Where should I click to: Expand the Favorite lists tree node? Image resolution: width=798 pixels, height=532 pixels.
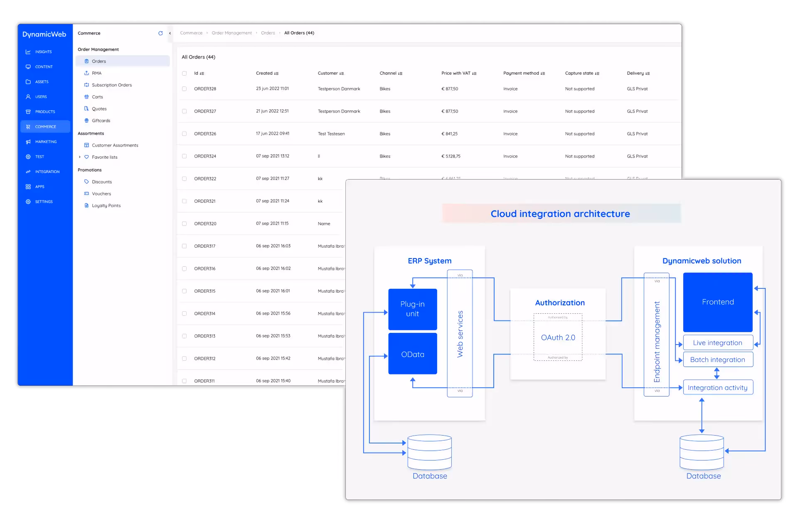pyautogui.click(x=80, y=157)
